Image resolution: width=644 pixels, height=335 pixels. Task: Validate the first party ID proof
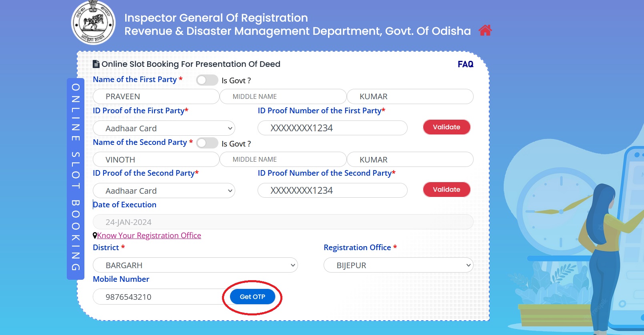(446, 127)
